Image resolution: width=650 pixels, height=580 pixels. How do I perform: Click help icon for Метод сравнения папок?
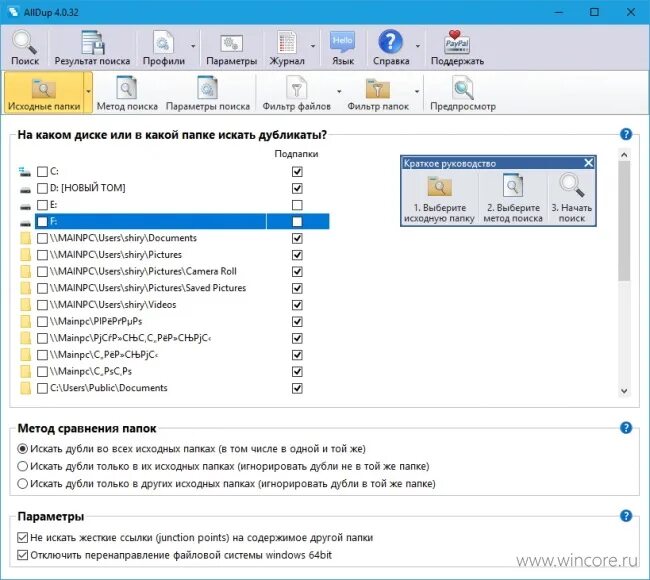(626, 428)
